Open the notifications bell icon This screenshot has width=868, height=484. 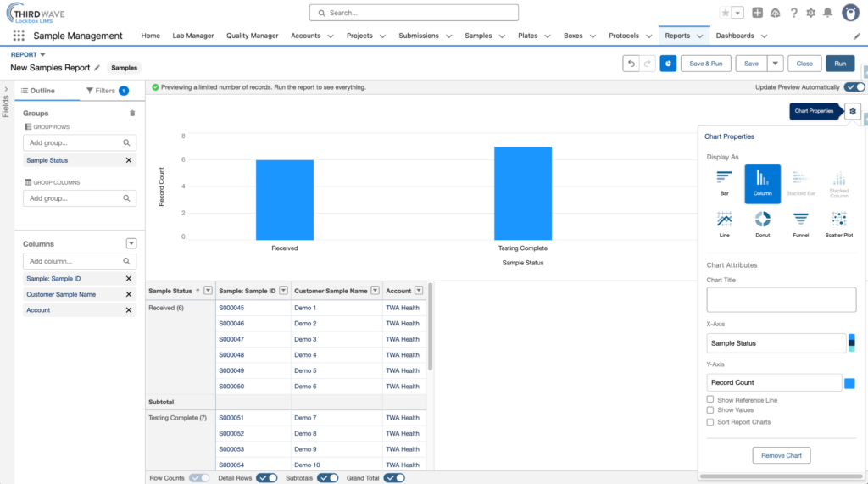tap(827, 13)
